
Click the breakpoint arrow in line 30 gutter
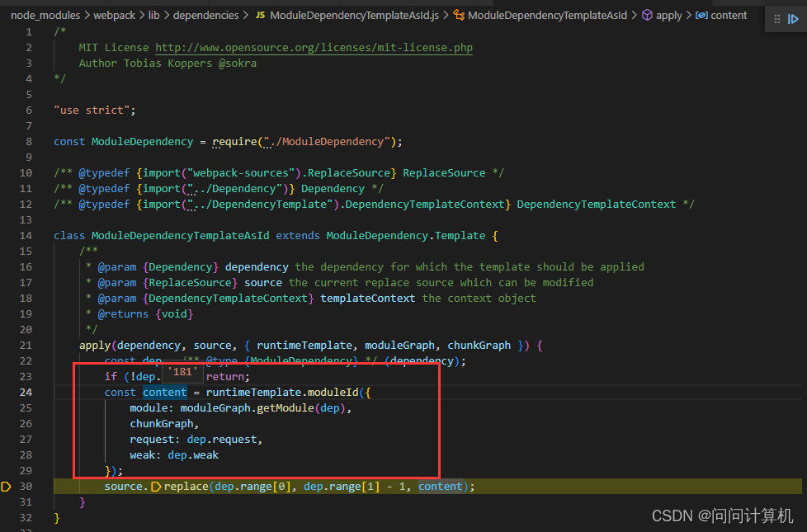click(x=6, y=486)
